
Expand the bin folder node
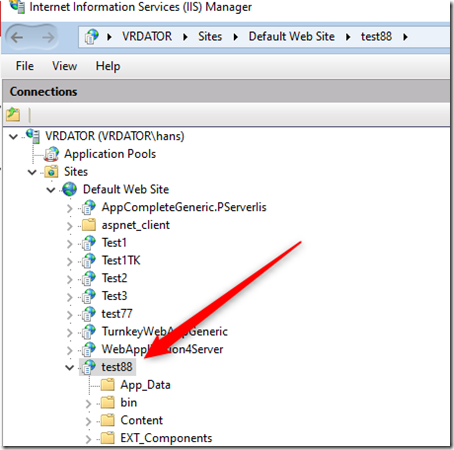coord(88,403)
